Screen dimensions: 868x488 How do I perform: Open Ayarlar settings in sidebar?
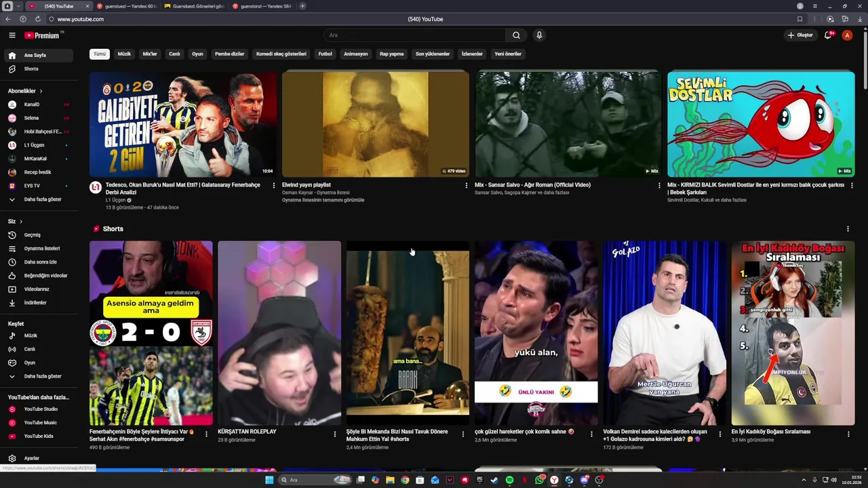coord(39,458)
